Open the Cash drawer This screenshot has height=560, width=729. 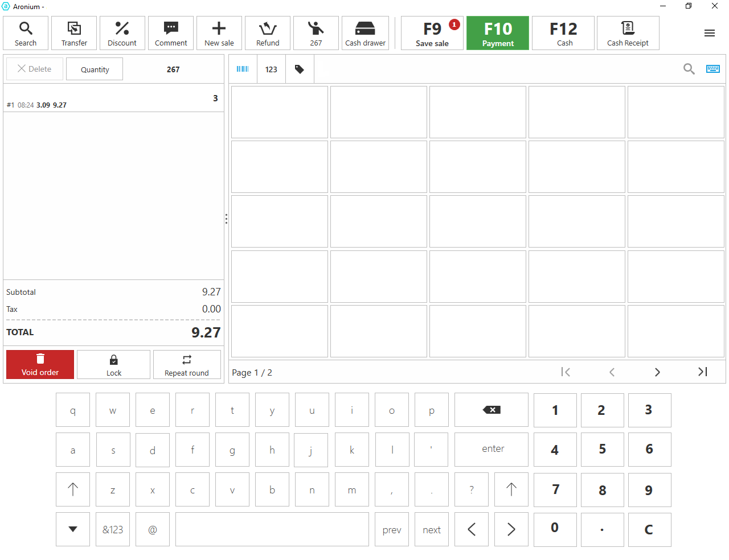click(x=365, y=33)
